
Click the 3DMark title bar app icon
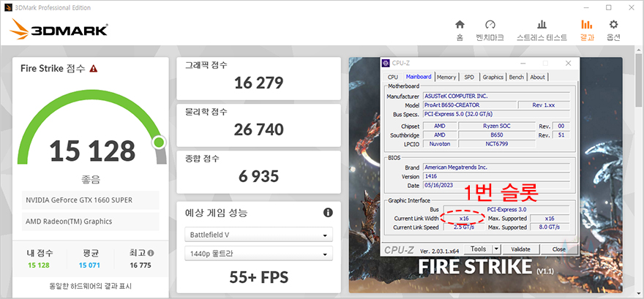8,8
